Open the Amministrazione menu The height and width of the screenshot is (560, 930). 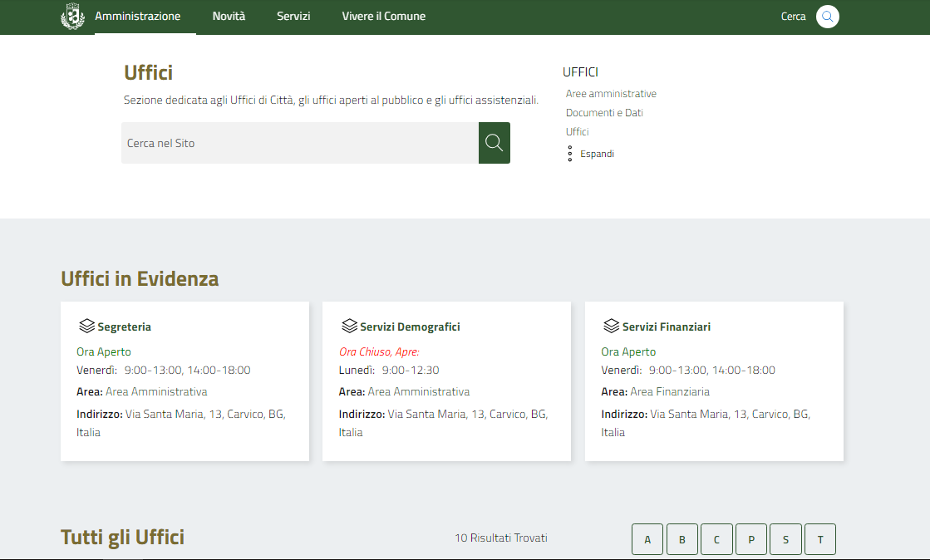[138, 17]
